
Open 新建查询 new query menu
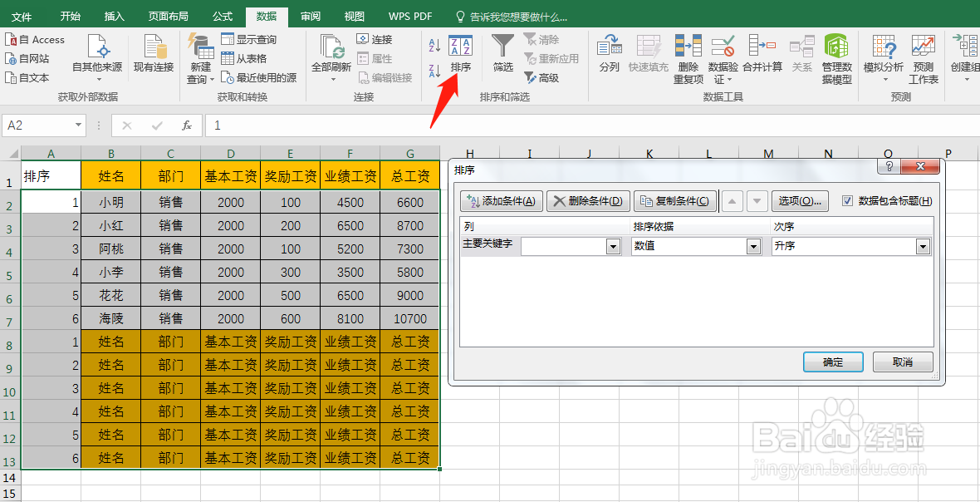[201, 59]
